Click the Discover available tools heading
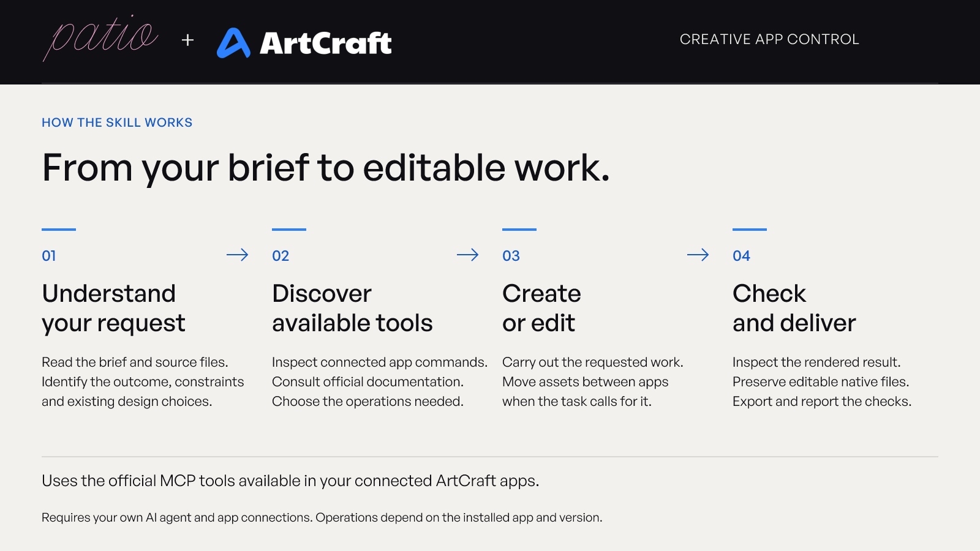This screenshot has height=551, width=980. 352,309
